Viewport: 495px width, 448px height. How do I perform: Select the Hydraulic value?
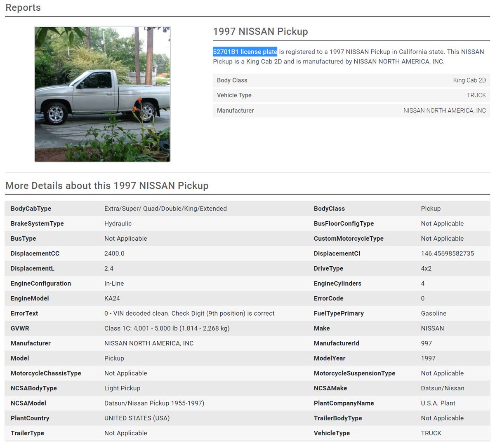pyautogui.click(x=118, y=223)
